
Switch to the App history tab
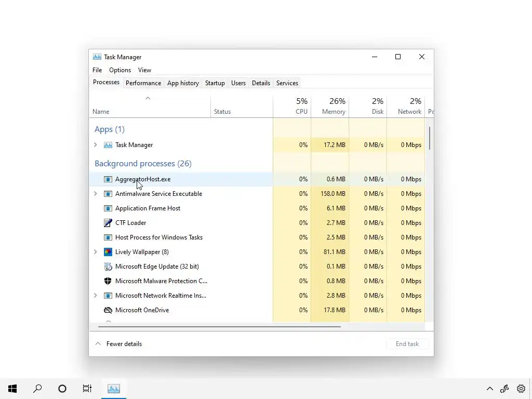tap(183, 83)
